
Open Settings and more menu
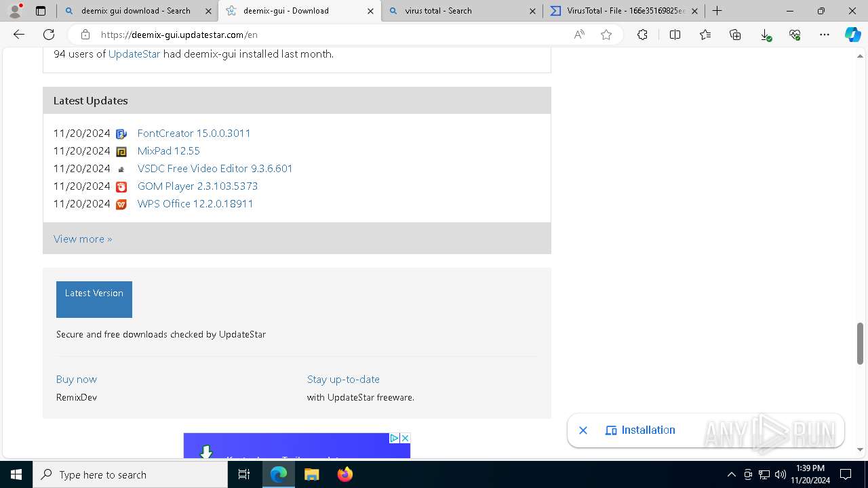[x=825, y=35]
